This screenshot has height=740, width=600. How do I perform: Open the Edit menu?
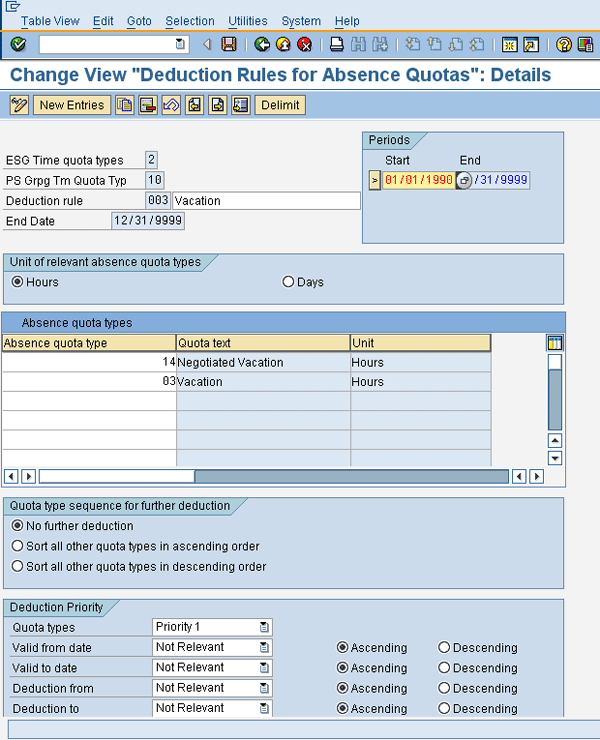[103, 21]
